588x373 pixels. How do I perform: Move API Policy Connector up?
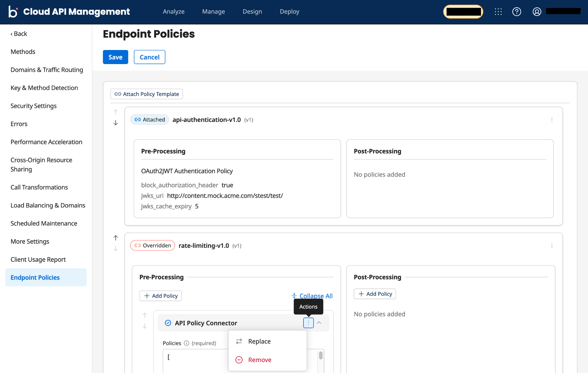[x=145, y=315]
